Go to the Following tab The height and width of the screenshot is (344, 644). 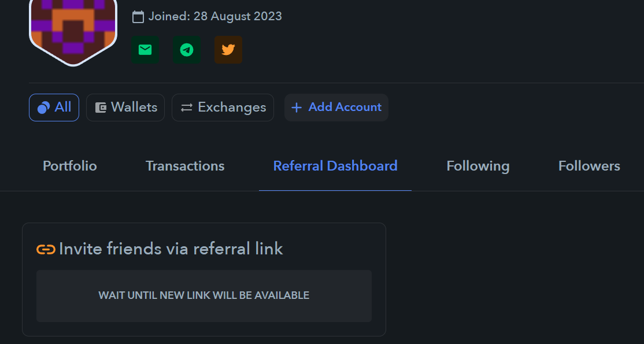pos(478,166)
